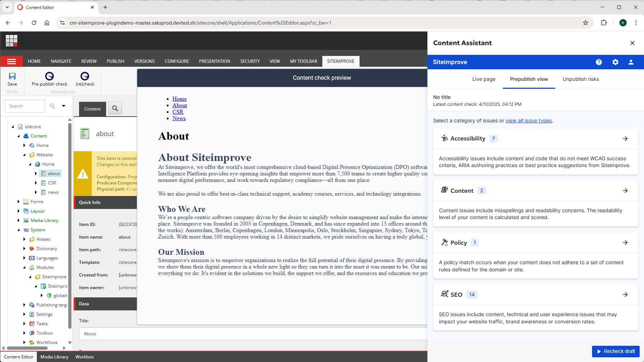
Task: Expand the Dictionary tree node
Action: [25, 249]
